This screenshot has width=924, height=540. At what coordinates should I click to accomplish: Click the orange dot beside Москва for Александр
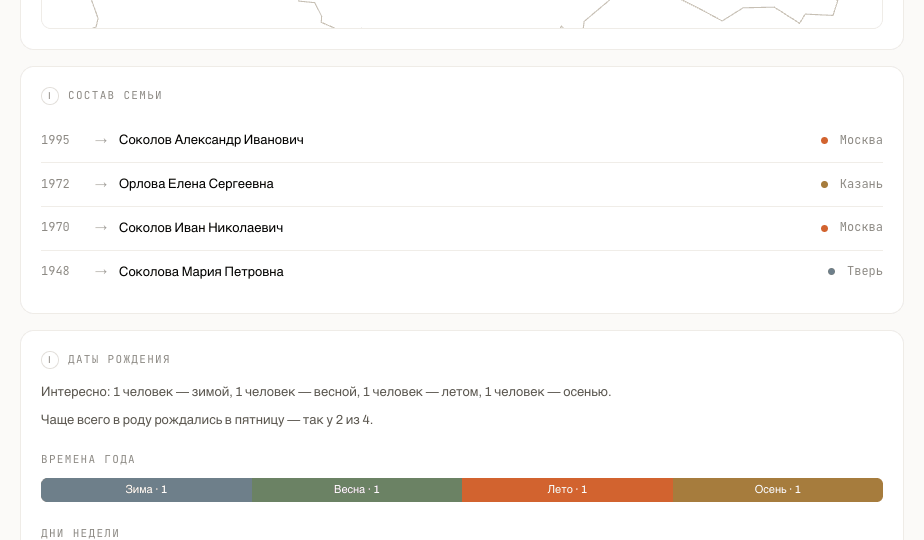(824, 140)
